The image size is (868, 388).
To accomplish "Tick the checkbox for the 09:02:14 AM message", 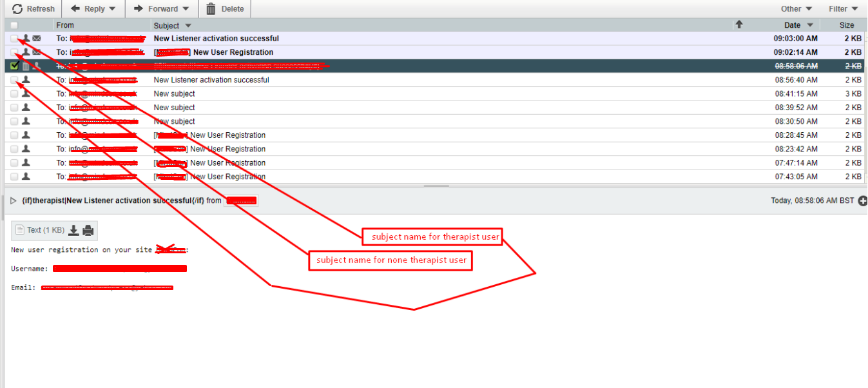I will (x=14, y=52).
